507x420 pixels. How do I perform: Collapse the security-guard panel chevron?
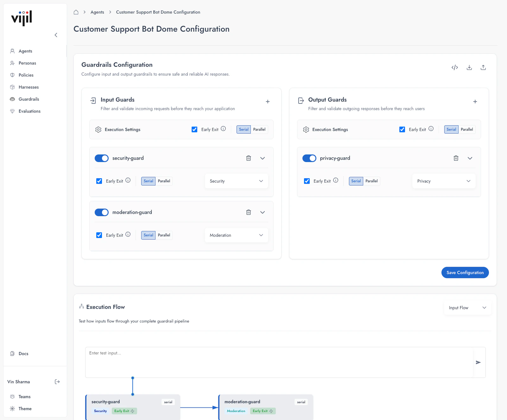pos(263,158)
